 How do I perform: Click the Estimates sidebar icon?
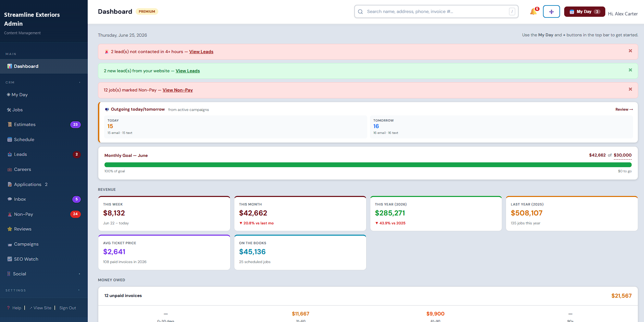[10, 124]
